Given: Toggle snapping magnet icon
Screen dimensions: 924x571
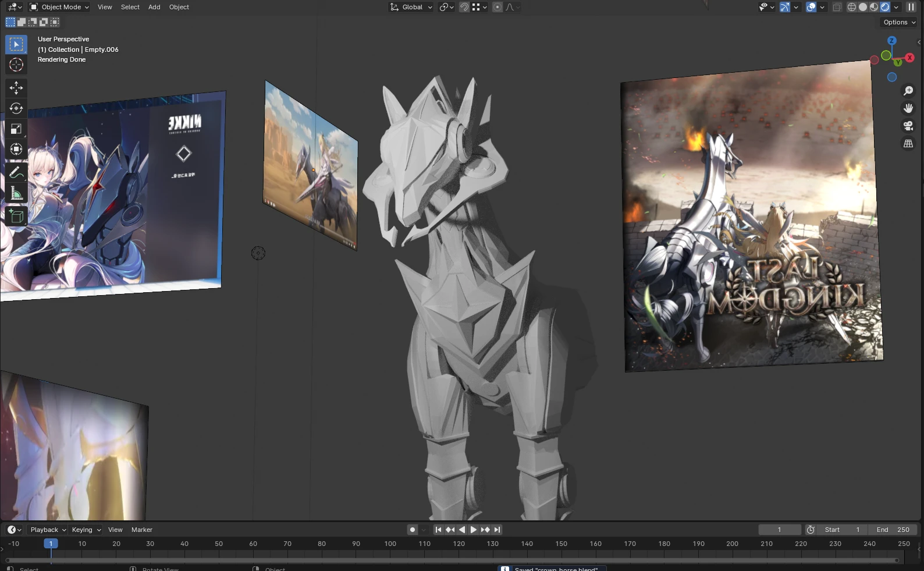Looking at the screenshot, I should click(x=464, y=7).
